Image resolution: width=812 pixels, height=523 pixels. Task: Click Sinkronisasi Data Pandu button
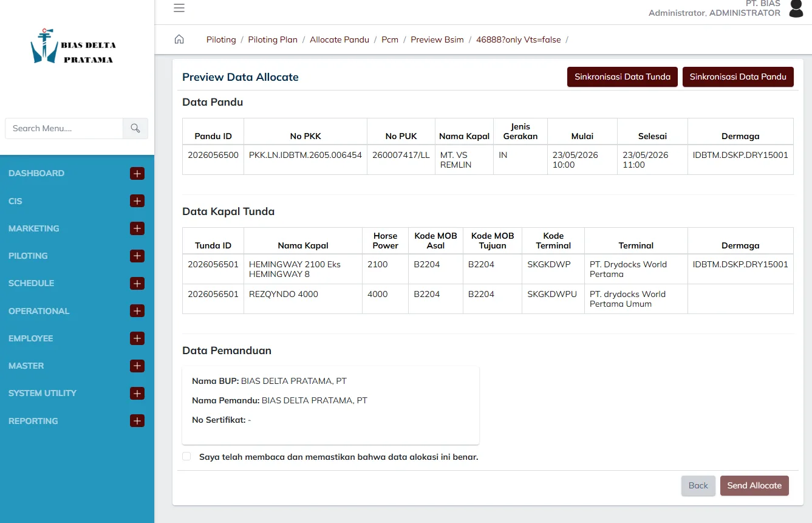coord(738,77)
